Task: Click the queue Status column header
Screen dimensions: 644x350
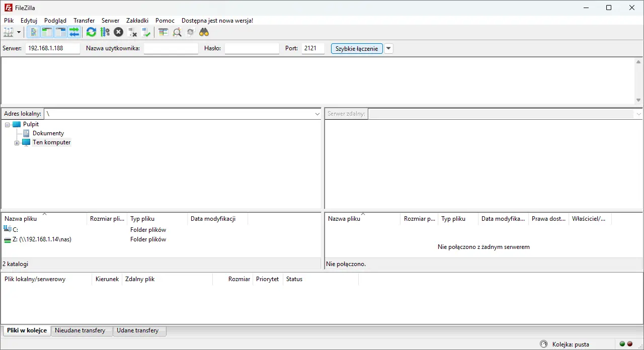Action: click(x=320, y=279)
